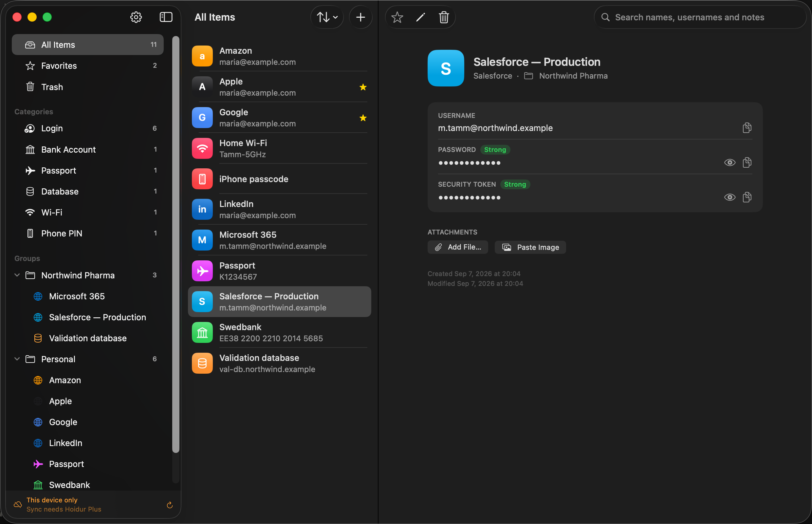Open Trash in sidebar

pyautogui.click(x=87, y=87)
